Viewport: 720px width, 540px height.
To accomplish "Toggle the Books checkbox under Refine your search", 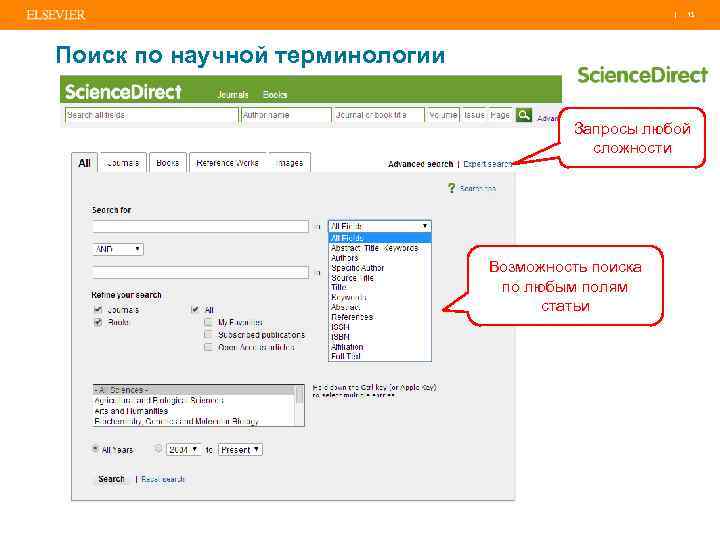I will coord(98,322).
